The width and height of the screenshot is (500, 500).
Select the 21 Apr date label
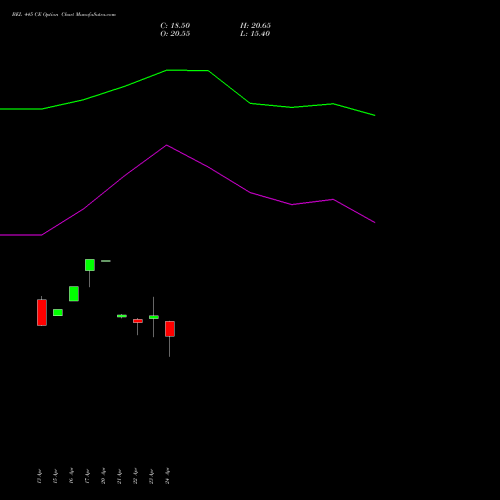pos(119,476)
